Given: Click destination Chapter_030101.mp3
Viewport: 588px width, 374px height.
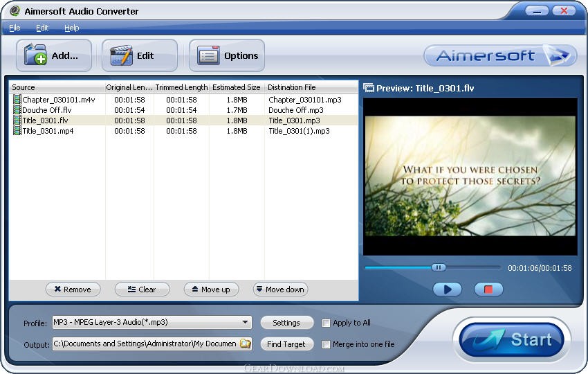Looking at the screenshot, I should [305, 100].
